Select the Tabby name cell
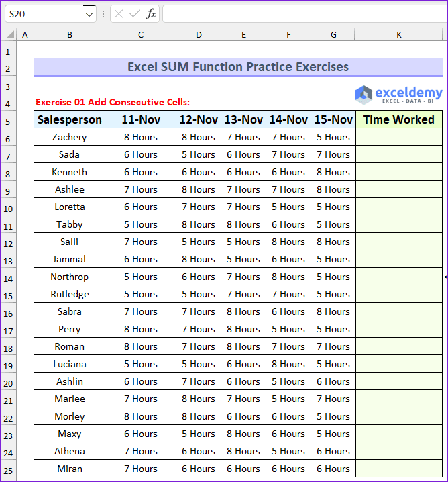The width and height of the screenshot is (448, 482). (x=69, y=224)
